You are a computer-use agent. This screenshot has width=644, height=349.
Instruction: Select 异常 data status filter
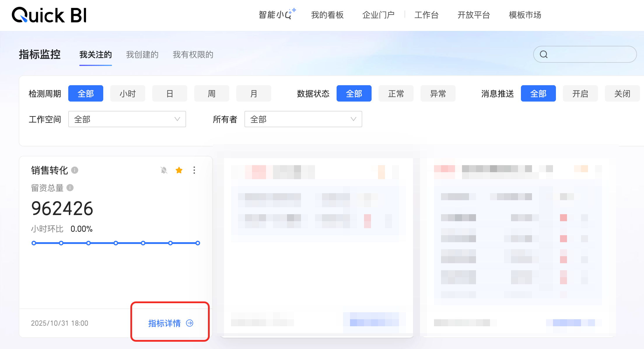[x=438, y=94]
